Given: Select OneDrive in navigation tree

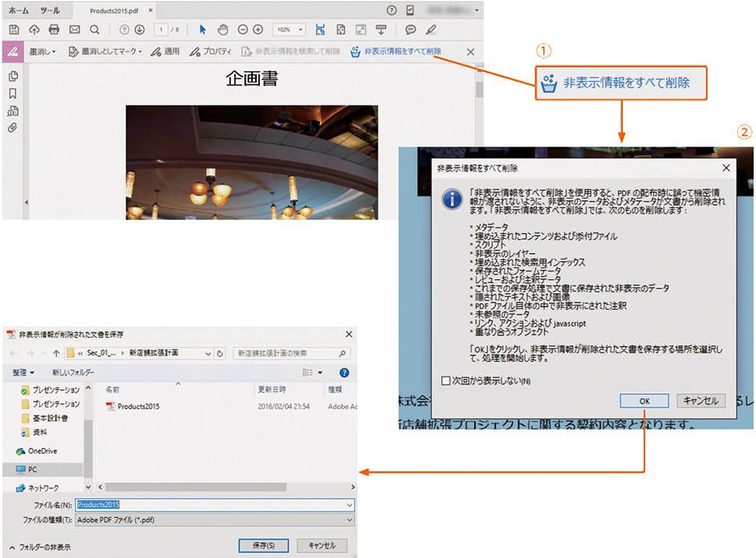Looking at the screenshot, I should 37,452.
